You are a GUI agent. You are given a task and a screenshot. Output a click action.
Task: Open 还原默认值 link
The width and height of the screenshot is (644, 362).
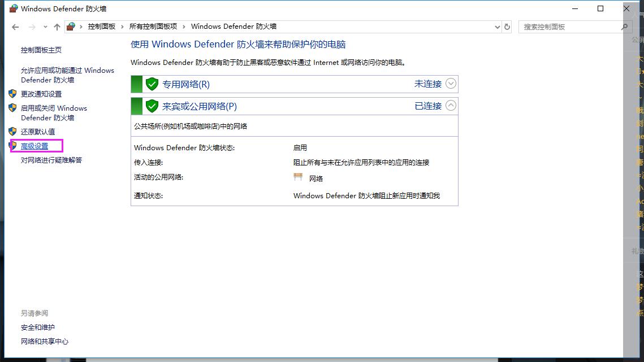38,132
